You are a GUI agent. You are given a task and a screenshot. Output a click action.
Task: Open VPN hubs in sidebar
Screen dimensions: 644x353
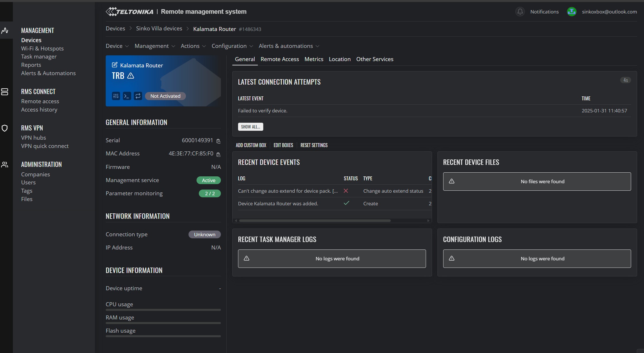coord(34,138)
